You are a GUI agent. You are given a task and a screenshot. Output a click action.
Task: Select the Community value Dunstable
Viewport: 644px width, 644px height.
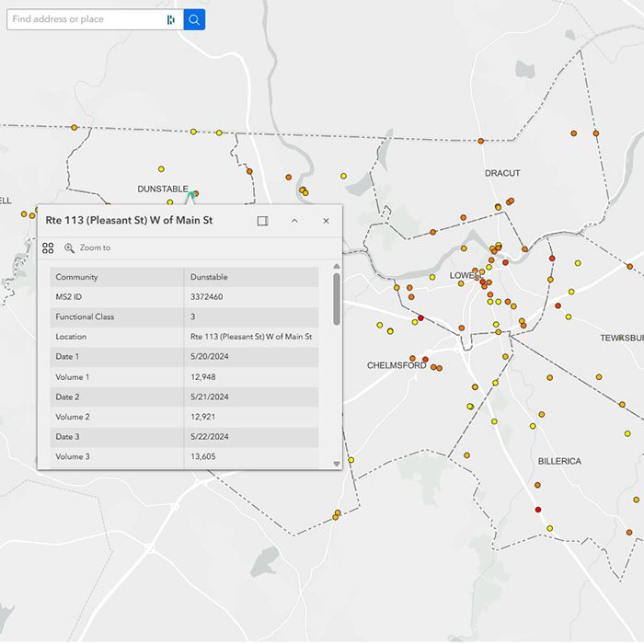tap(209, 277)
